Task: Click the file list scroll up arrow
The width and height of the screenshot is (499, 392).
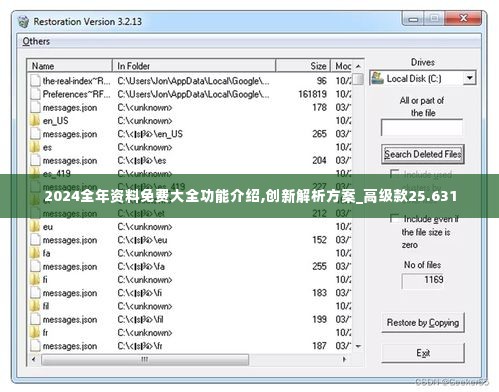Action: tap(358, 66)
